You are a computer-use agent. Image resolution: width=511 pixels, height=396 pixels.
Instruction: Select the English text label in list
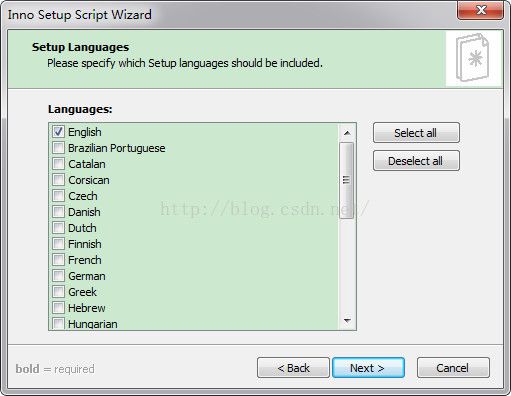pyautogui.click(x=85, y=132)
